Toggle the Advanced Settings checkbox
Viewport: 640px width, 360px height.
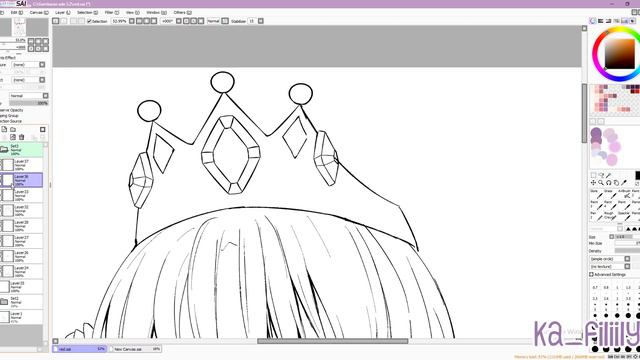click(591, 274)
